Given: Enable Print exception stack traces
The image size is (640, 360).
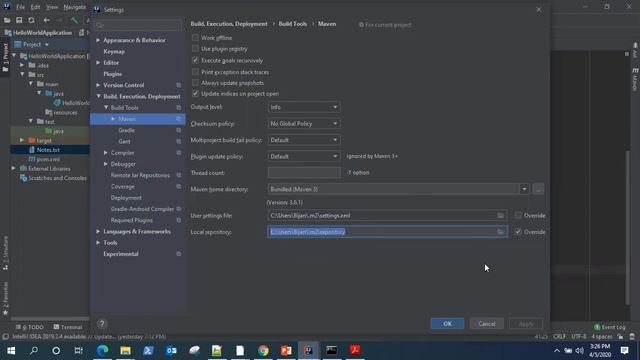Looking at the screenshot, I should (x=196, y=72).
